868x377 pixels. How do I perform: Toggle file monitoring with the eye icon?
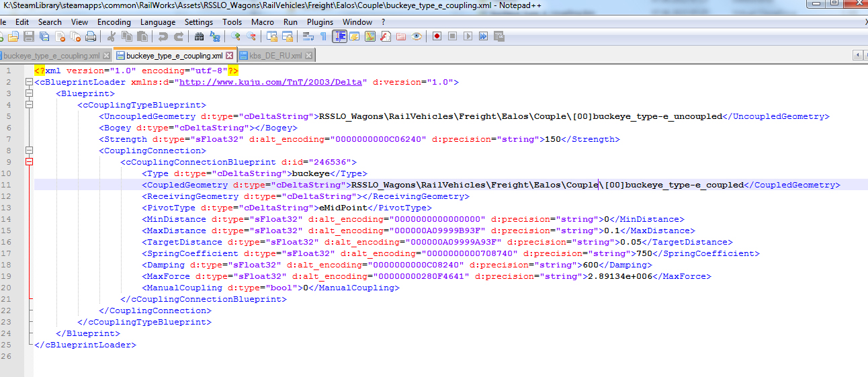click(x=416, y=36)
